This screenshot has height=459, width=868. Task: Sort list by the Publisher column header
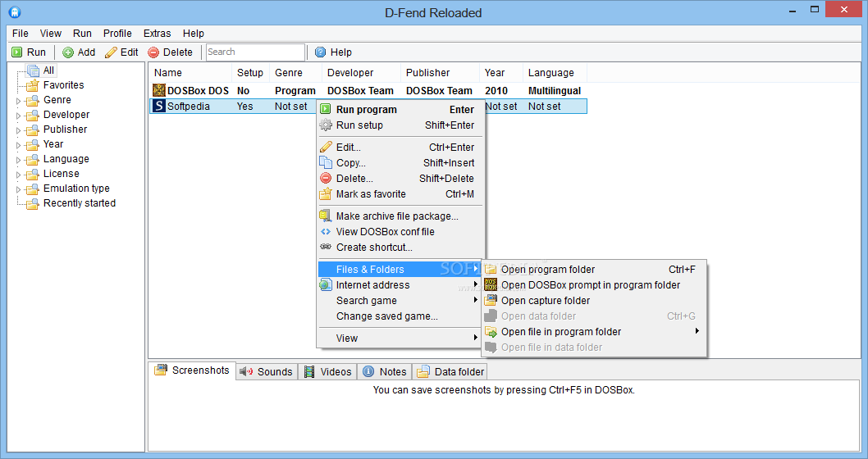tap(440, 72)
